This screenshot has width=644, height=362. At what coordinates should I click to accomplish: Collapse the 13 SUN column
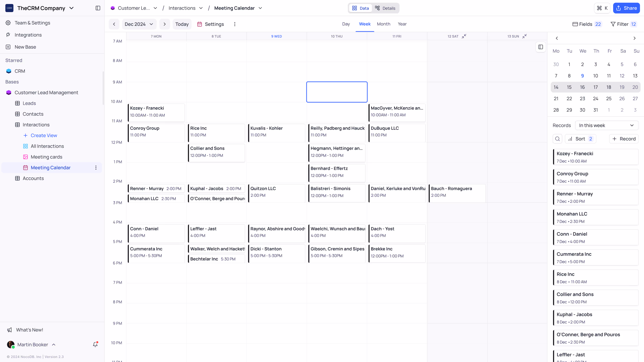pyautogui.click(x=525, y=36)
